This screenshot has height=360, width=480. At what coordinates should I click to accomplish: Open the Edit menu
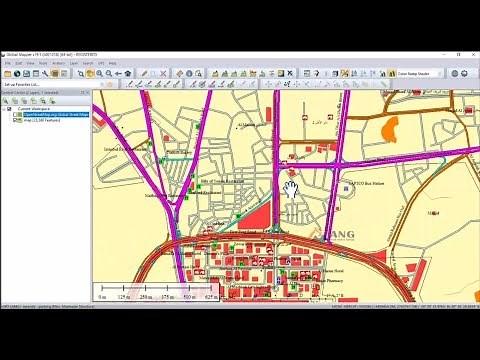coord(19,63)
